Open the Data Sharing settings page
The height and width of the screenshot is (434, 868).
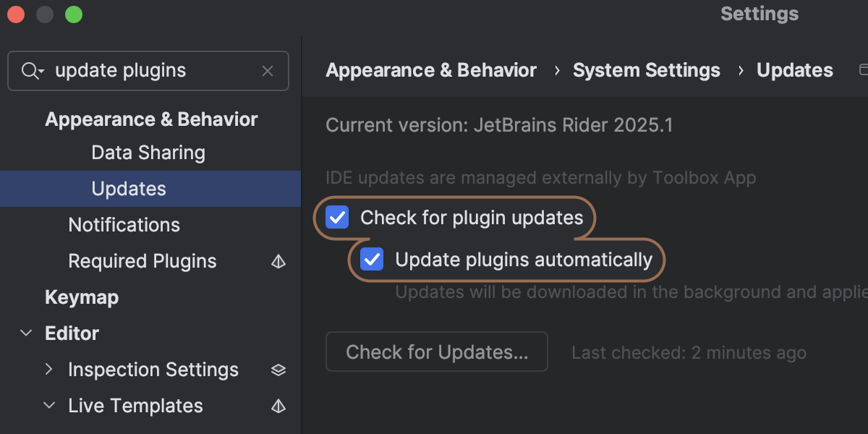tap(148, 153)
